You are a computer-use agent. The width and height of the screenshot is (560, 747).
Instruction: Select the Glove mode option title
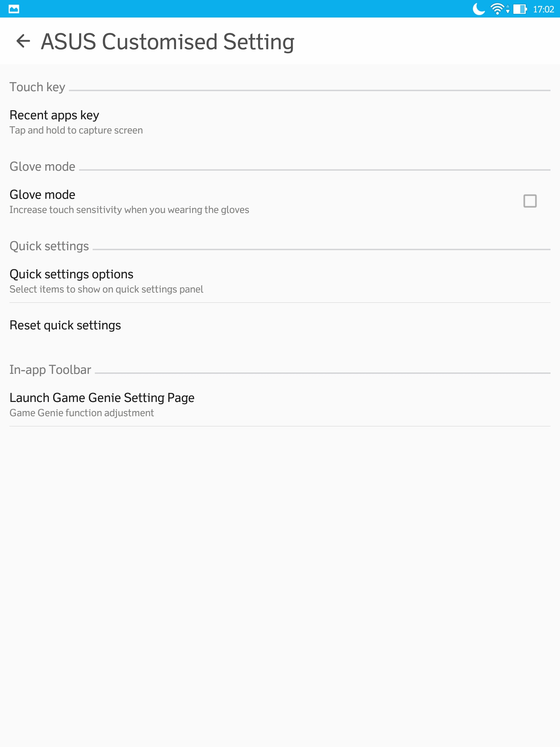pyautogui.click(x=42, y=194)
